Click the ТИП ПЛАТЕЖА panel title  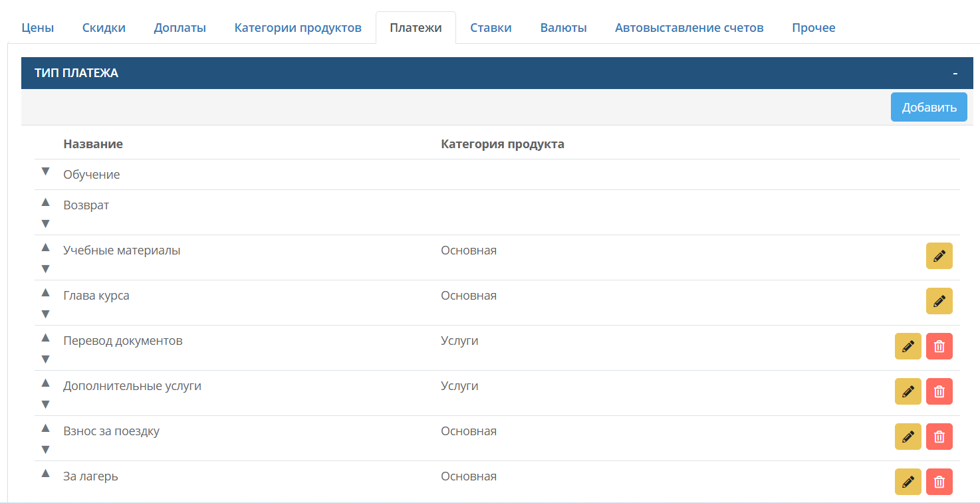76,73
